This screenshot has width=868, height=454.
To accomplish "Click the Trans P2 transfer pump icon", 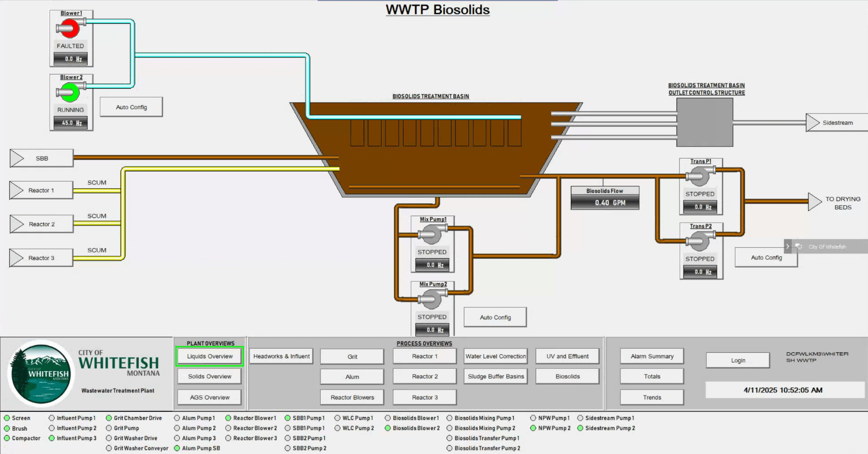I will pos(699,239).
